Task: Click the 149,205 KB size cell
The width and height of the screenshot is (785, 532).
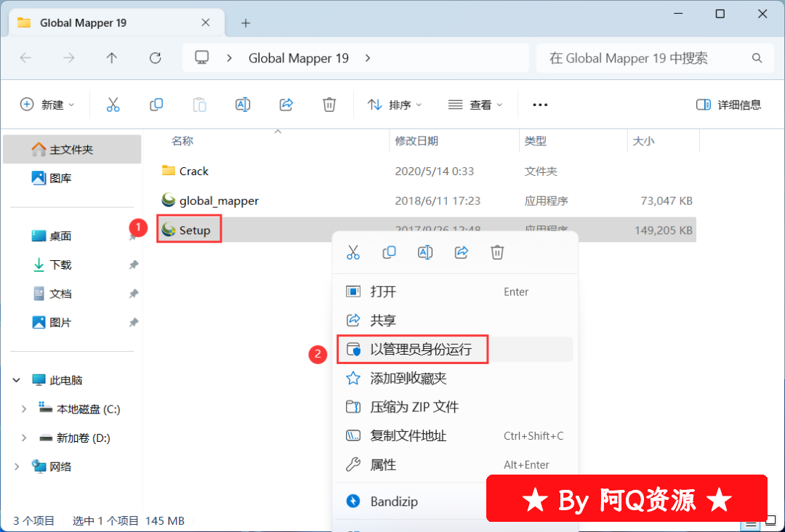Action: [664, 230]
